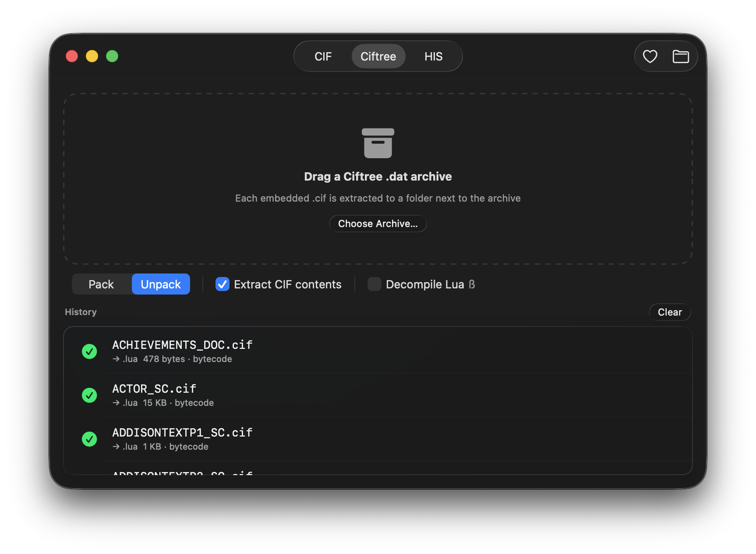Uncheck Extract CIF contents checkbox

click(x=223, y=284)
